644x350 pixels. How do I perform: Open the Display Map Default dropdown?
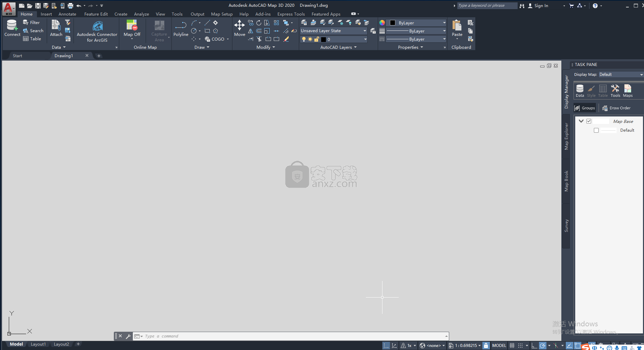621,74
